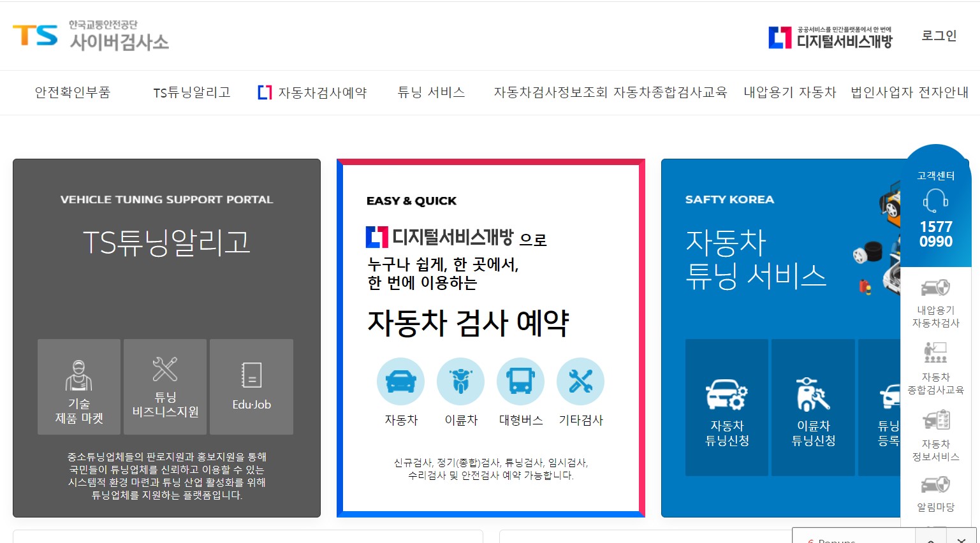Open 내압용기 자동차검사 in side quick menu

(x=935, y=303)
